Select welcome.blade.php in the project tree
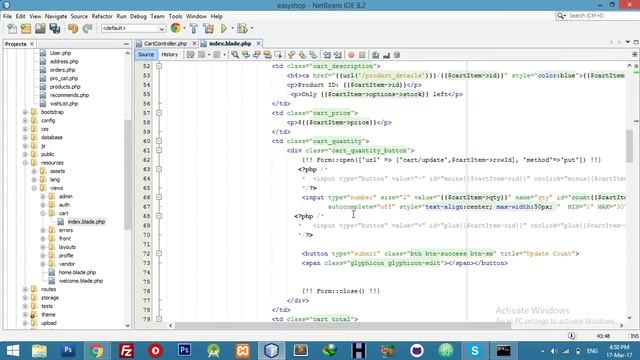This screenshot has height=360, width=640. click(x=80, y=281)
